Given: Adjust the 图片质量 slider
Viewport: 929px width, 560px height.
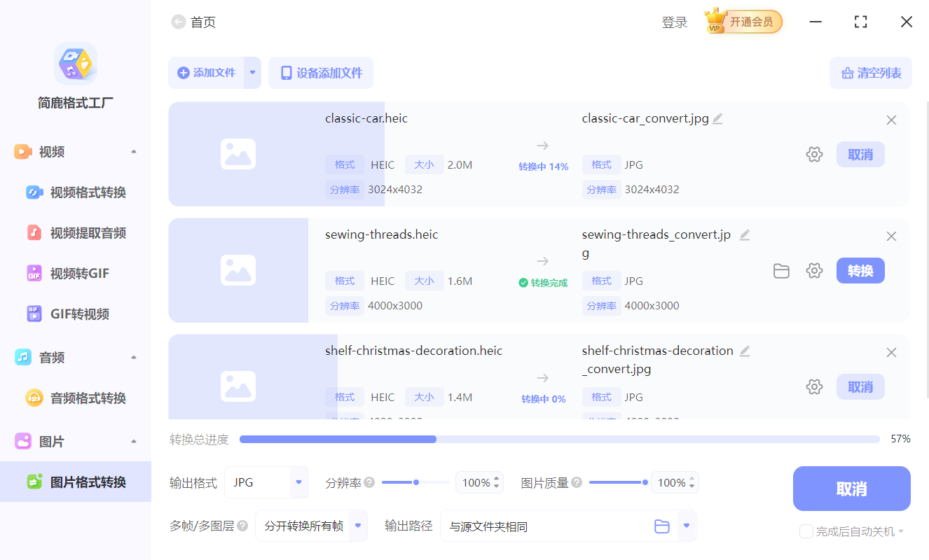Looking at the screenshot, I should tap(617, 482).
